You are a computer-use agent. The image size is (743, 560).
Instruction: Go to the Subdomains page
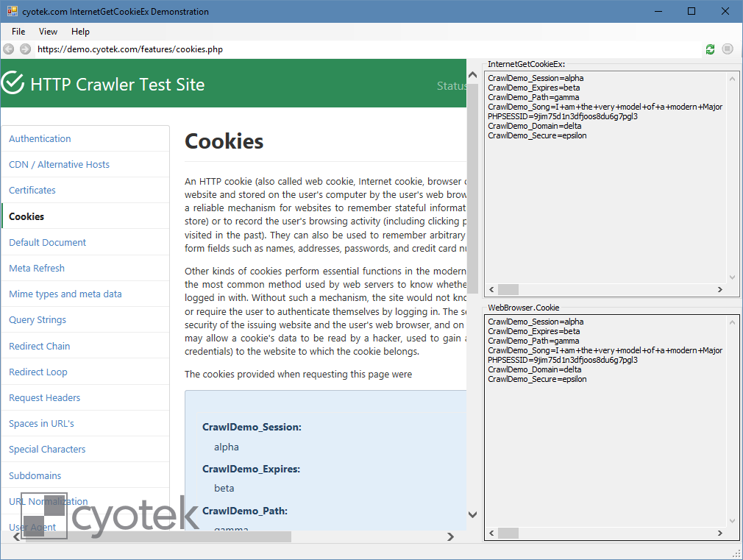35,475
